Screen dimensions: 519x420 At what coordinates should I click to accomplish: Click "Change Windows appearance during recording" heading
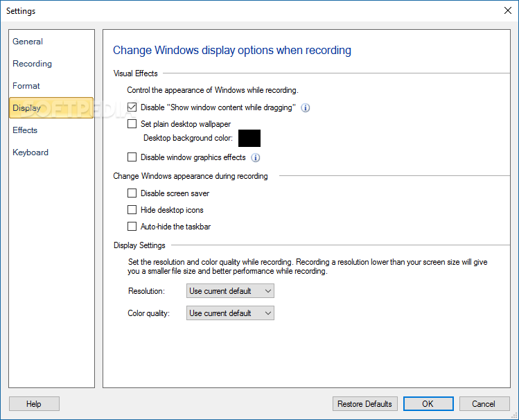coord(191,176)
